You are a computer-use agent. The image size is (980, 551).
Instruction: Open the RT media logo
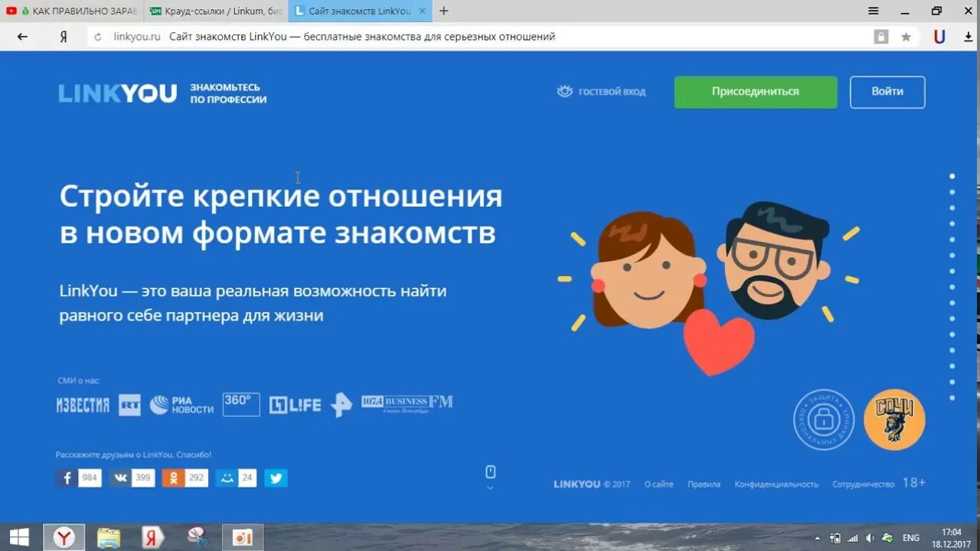pos(129,405)
